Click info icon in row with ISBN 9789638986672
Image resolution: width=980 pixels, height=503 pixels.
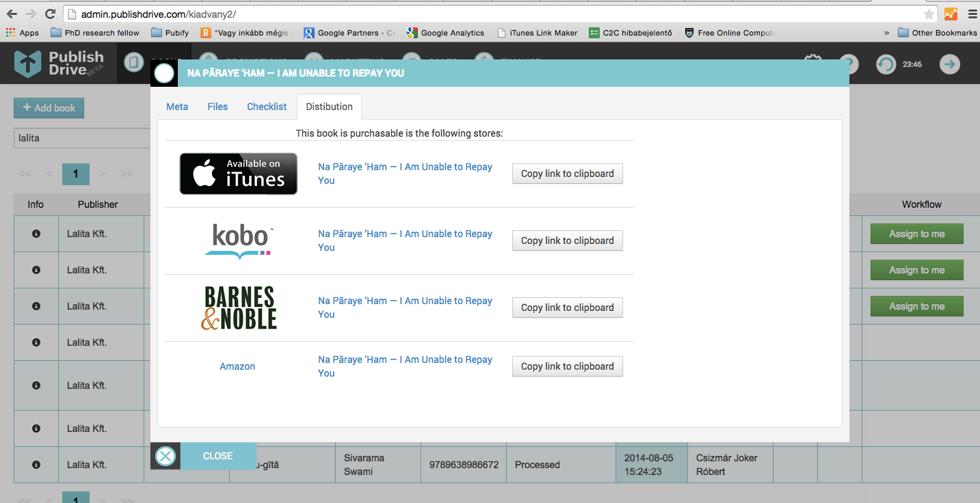(x=36, y=465)
